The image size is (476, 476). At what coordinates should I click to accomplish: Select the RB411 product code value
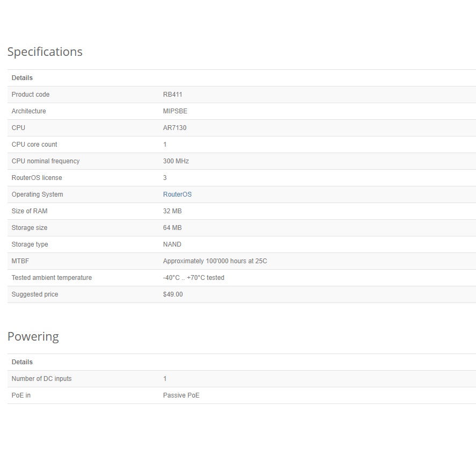pyautogui.click(x=172, y=95)
